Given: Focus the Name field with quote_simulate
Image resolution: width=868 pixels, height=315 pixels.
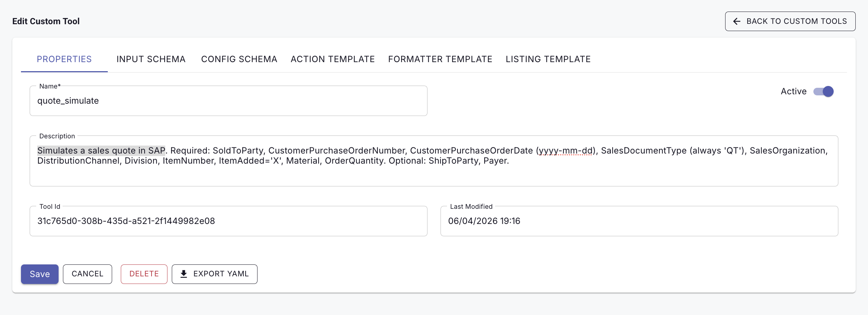Looking at the screenshot, I should (229, 101).
